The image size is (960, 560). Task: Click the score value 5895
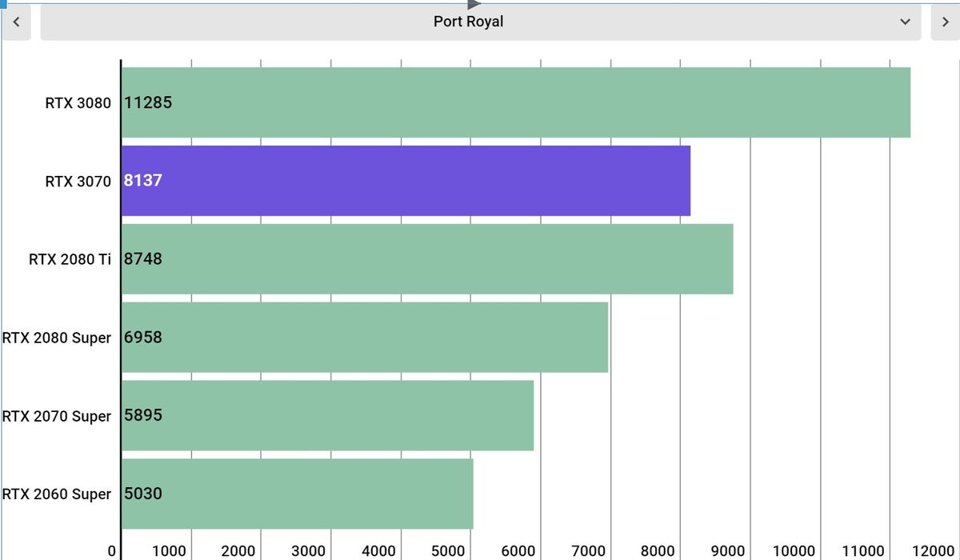click(143, 416)
